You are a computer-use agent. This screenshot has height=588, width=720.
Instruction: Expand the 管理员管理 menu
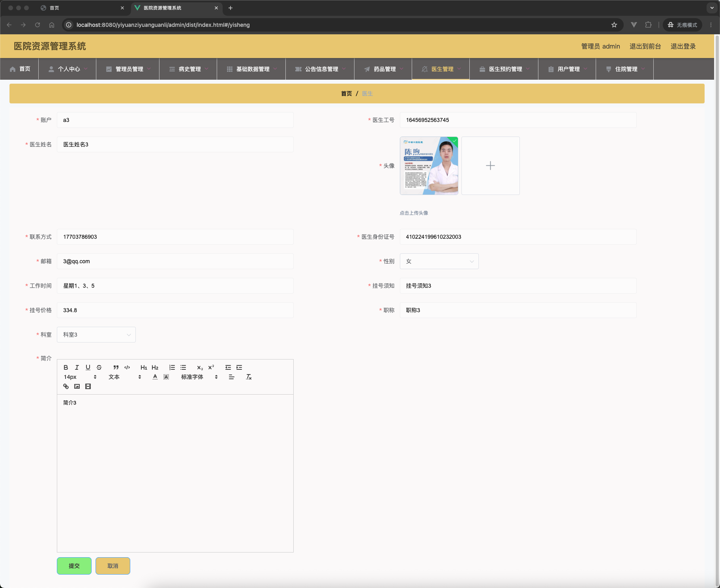(x=128, y=69)
